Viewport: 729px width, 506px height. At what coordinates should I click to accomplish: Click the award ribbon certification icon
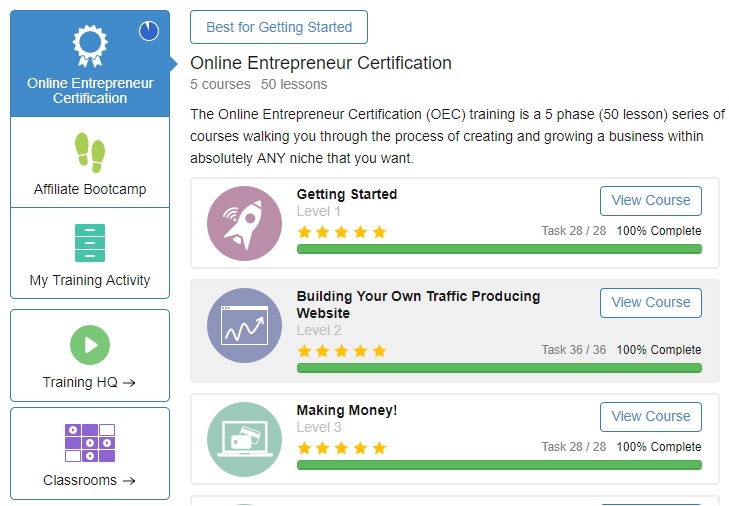click(90, 46)
